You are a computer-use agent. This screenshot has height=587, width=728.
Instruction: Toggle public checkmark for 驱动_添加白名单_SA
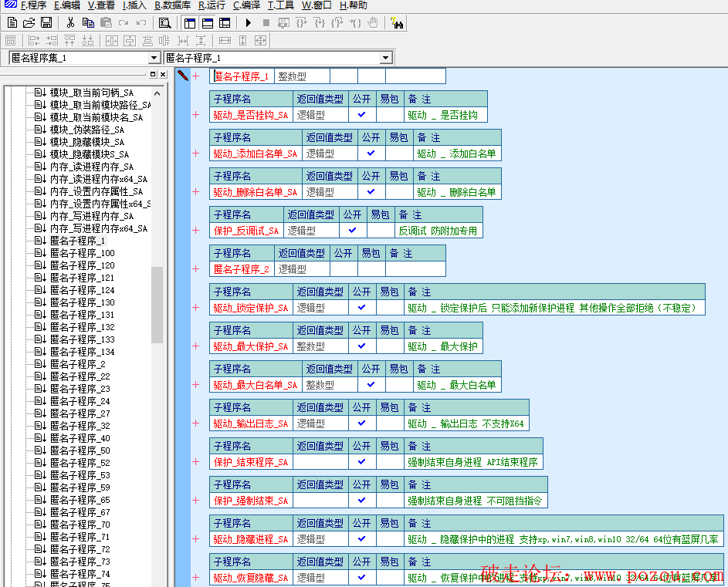coord(371,153)
